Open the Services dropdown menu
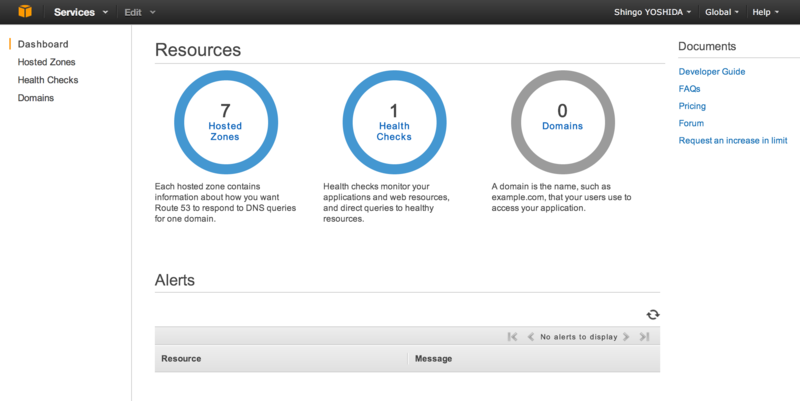Screen dimensions: 800x401 pyautogui.click(x=81, y=12)
